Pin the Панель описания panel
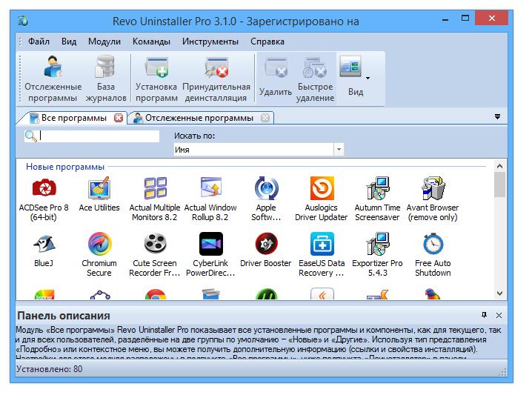 tap(484, 315)
